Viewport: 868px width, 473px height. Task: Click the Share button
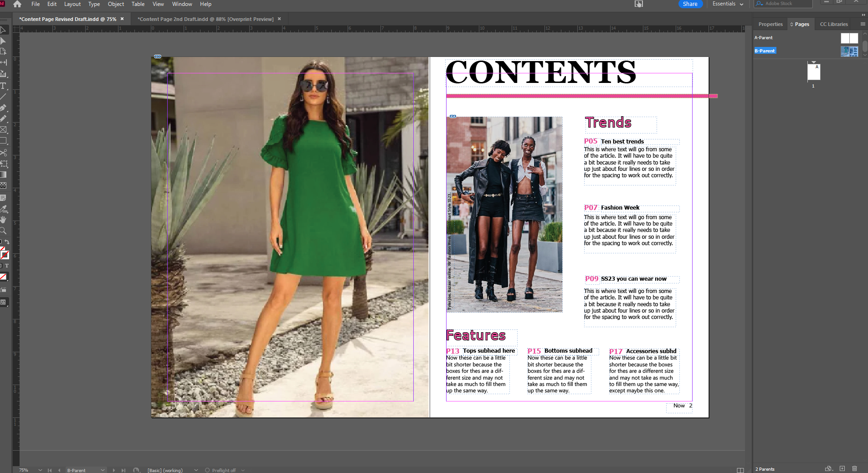(689, 4)
